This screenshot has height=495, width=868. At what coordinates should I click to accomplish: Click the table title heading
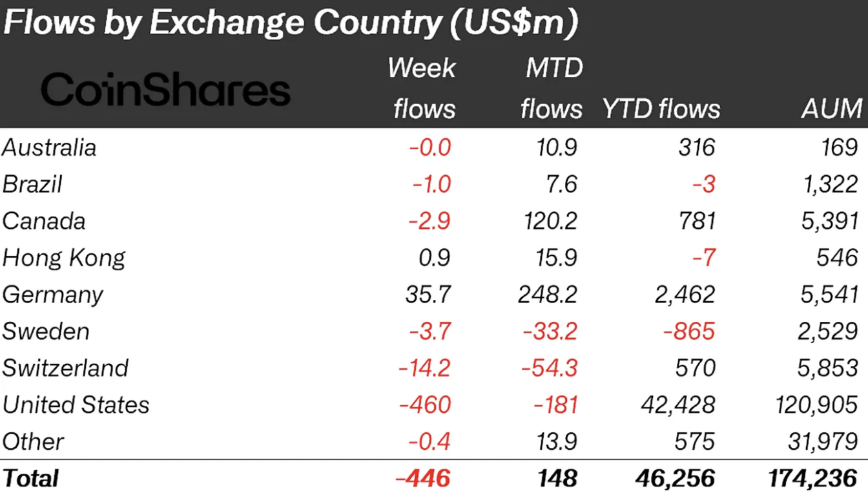(290, 24)
